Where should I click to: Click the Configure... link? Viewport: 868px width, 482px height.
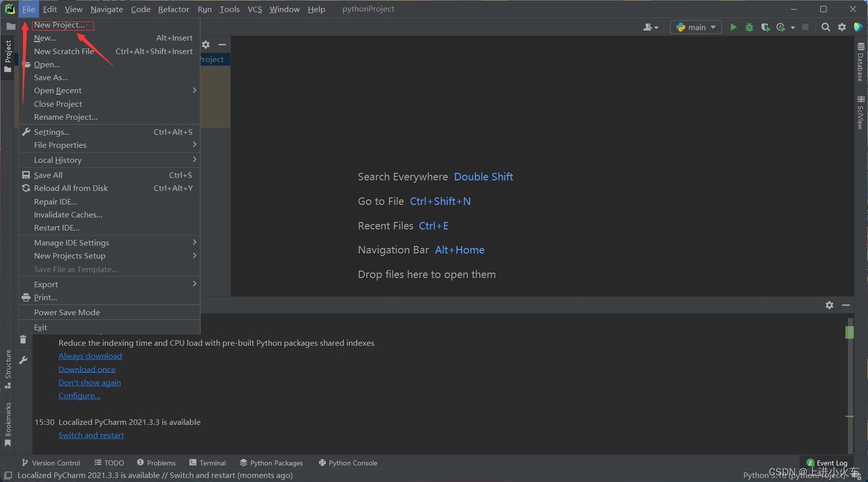80,395
